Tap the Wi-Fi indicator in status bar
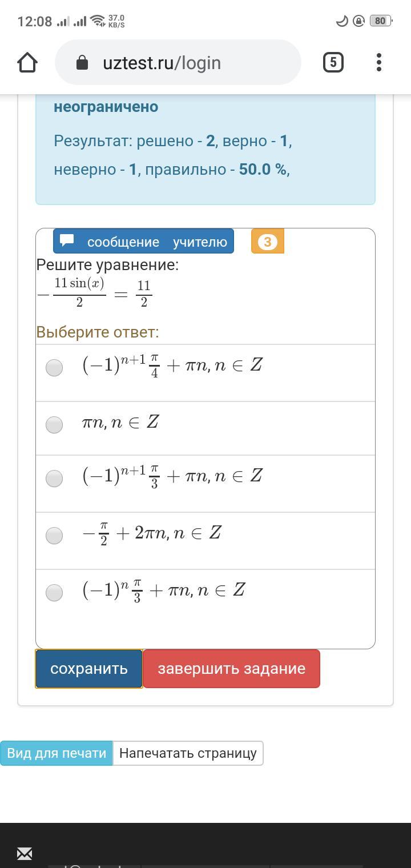 click(98, 21)
